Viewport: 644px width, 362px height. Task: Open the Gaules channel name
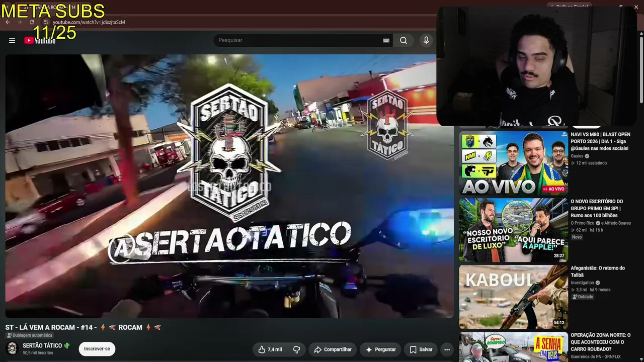[x=577, y=156]
